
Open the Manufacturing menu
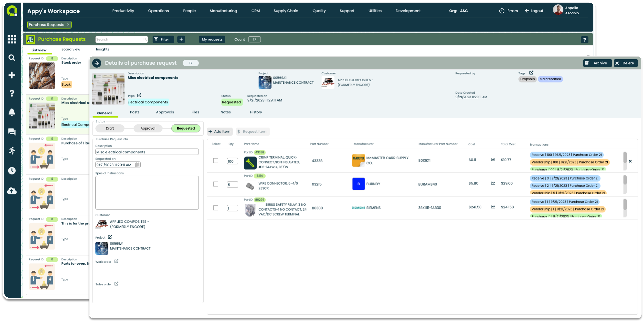point(223,11)
